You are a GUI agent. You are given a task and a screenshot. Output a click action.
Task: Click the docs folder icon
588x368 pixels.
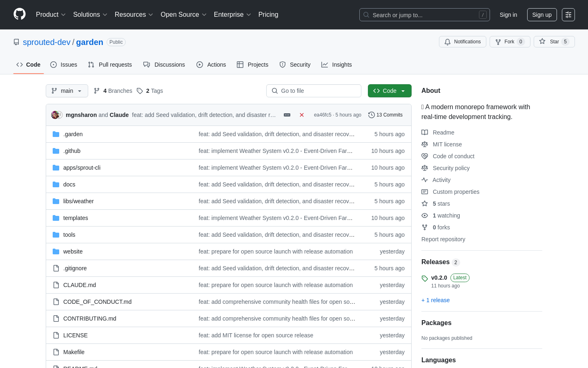coord(56,184)
